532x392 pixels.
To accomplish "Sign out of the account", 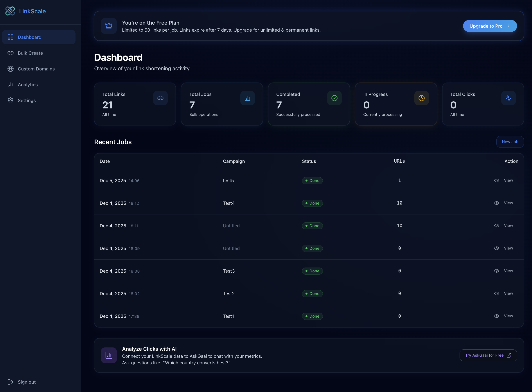I will [x=26, y=382].
